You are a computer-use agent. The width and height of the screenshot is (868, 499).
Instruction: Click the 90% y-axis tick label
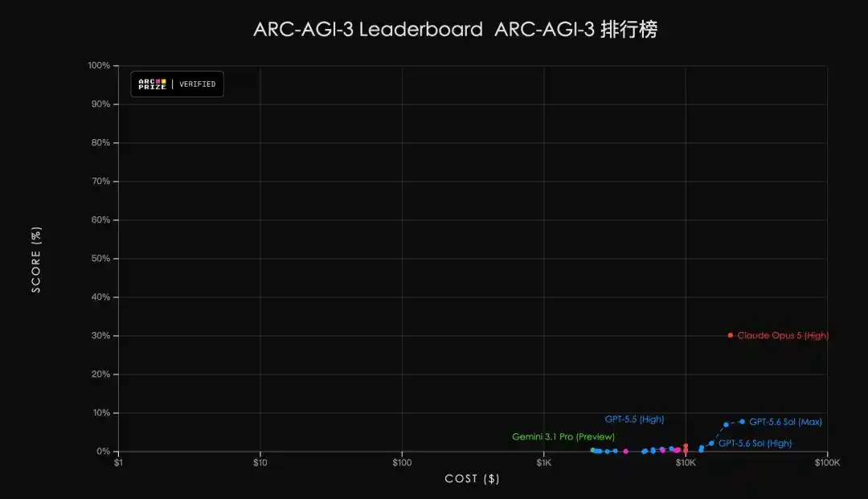point(100,104)
